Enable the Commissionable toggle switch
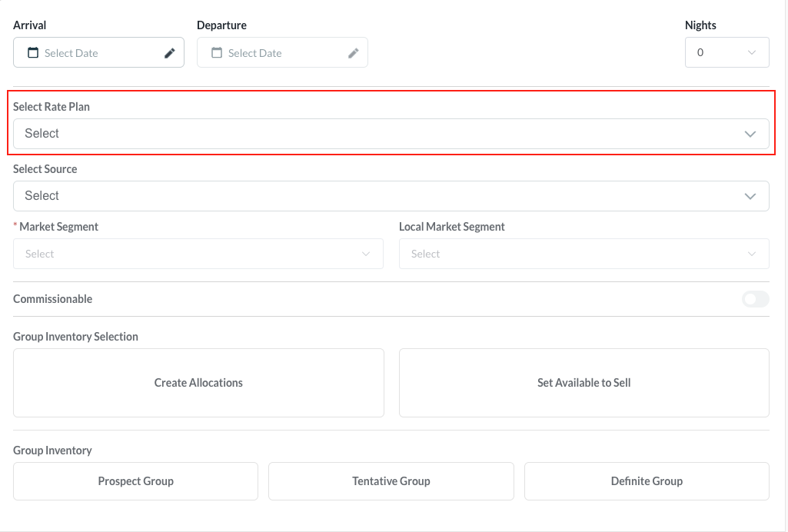 click(755, 299)
